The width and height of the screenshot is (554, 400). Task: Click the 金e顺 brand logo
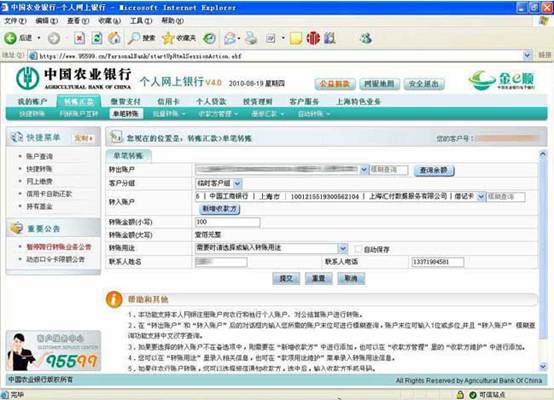pos(502,80)
